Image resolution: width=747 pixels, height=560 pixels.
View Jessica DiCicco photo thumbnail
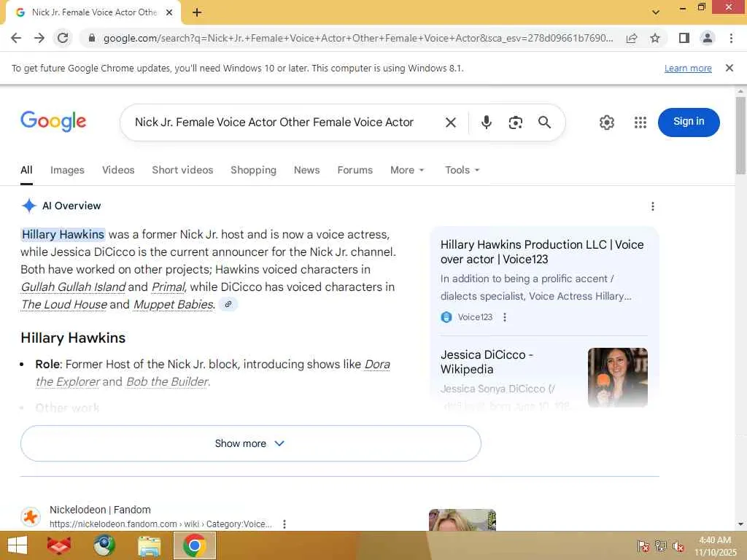[x=617, y=377]
